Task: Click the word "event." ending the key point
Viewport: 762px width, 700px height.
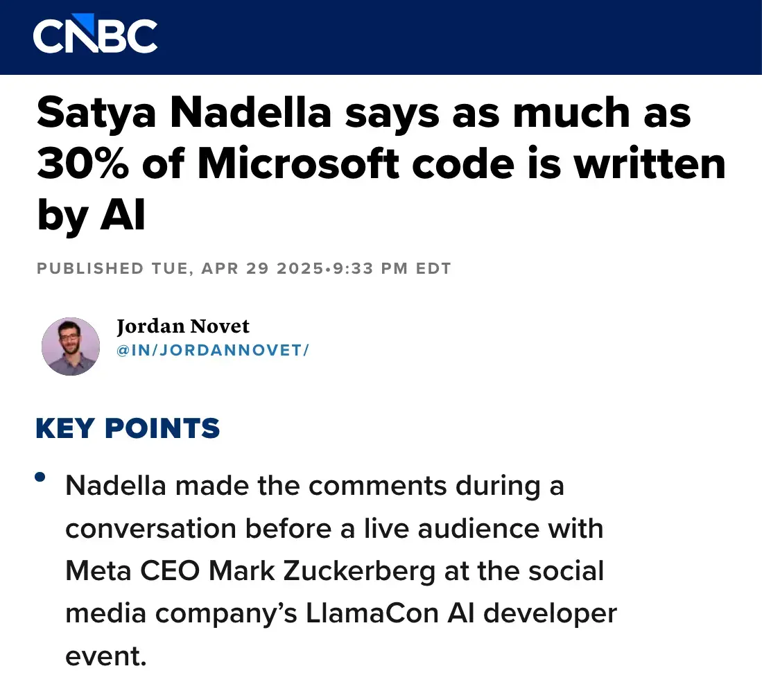Action: pos(106,656)
